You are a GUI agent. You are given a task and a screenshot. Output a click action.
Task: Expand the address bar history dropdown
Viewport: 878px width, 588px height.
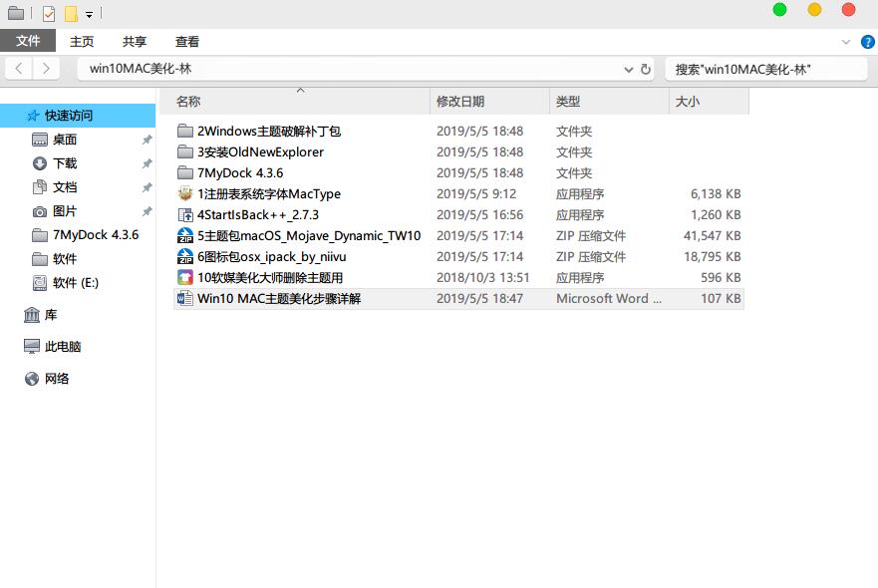coord(628,70)
